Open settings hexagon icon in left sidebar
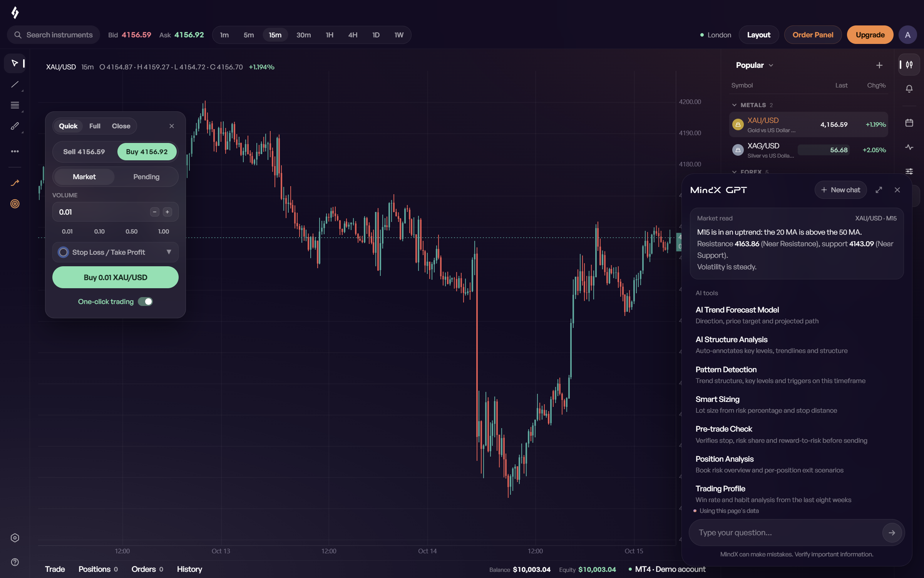 pos(15,538)
